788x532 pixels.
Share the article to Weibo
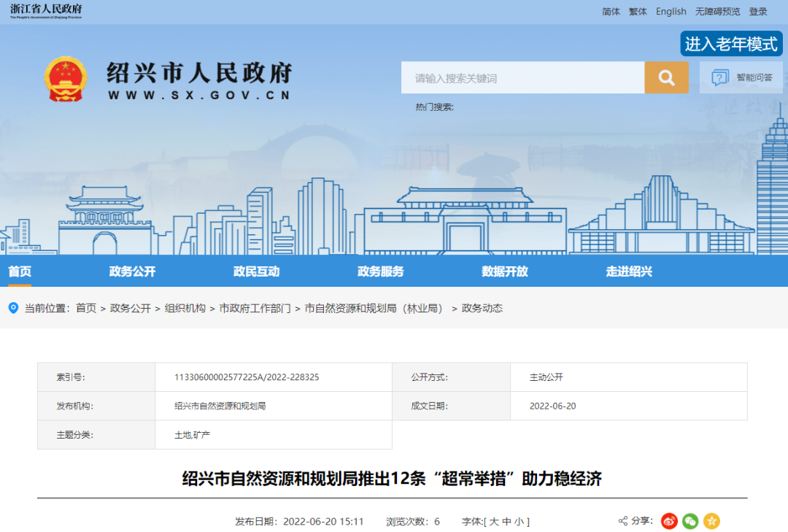coord(669,521)
